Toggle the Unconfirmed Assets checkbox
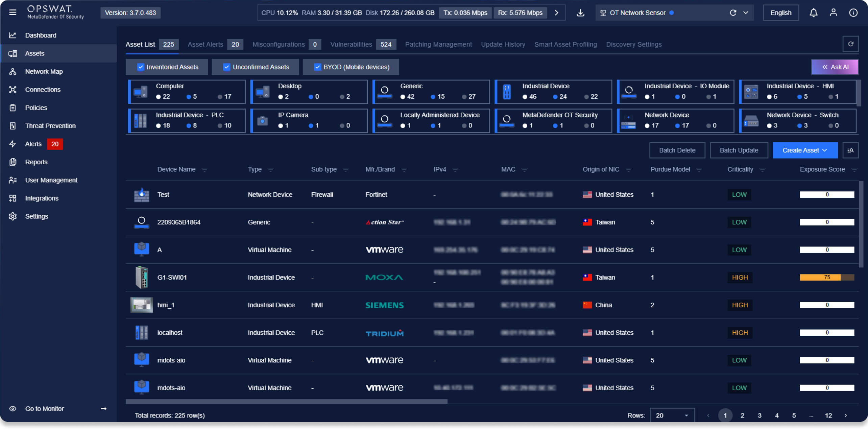This screenshot has height=430, width=868. pos(227,67)
